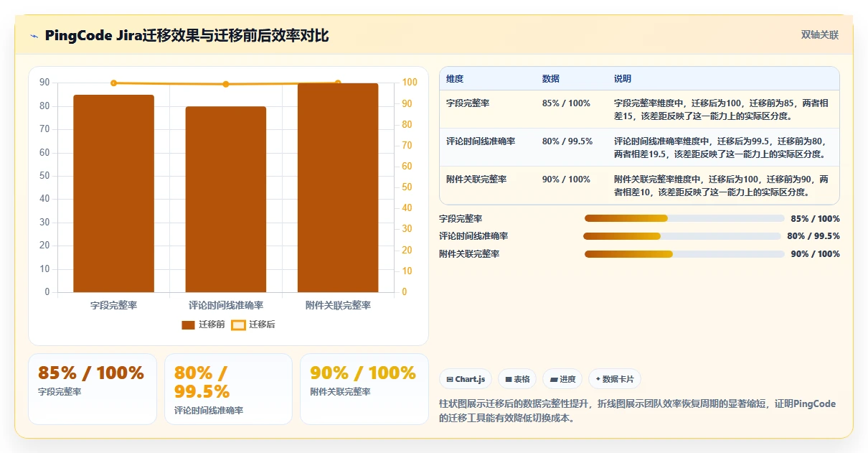Click the 附件关联完整率 progress bar
The height and width of the screenshot is (453, 868).
pos(684,254)
